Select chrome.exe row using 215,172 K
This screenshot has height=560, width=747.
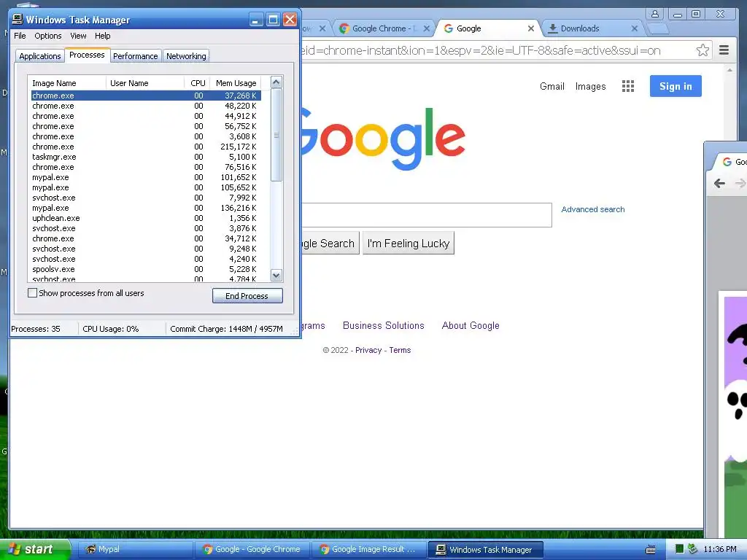(x=146, y=147)
